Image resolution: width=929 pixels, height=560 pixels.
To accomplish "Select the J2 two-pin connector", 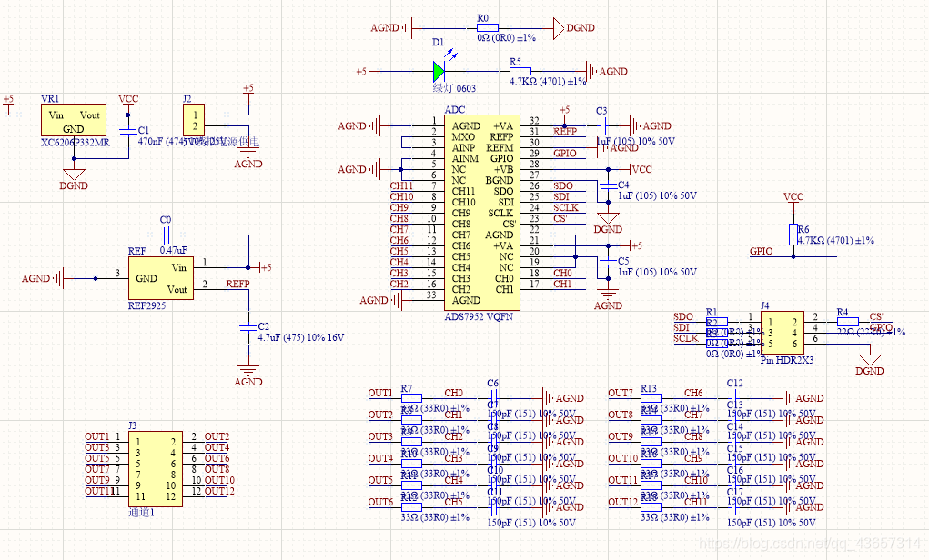I will (x=194, y=121).
